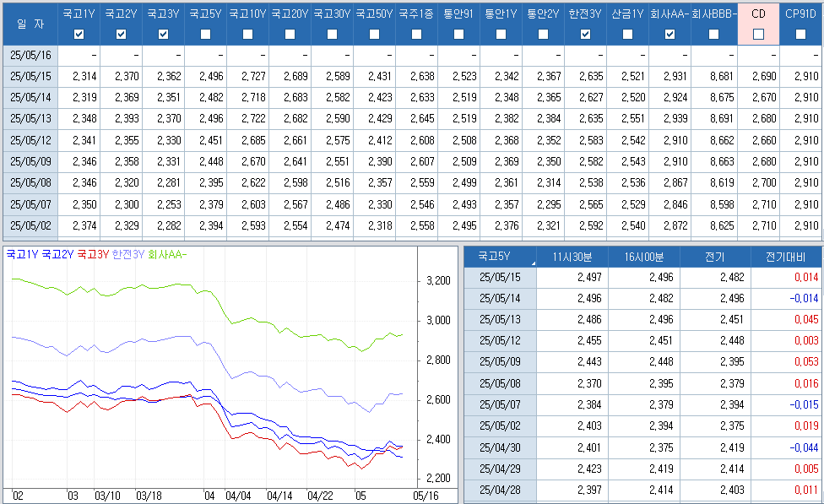This screenshot has height=504, width=824.
Task: Uncheck the 국고1Y column checkbox
Action: click(79, 35)
